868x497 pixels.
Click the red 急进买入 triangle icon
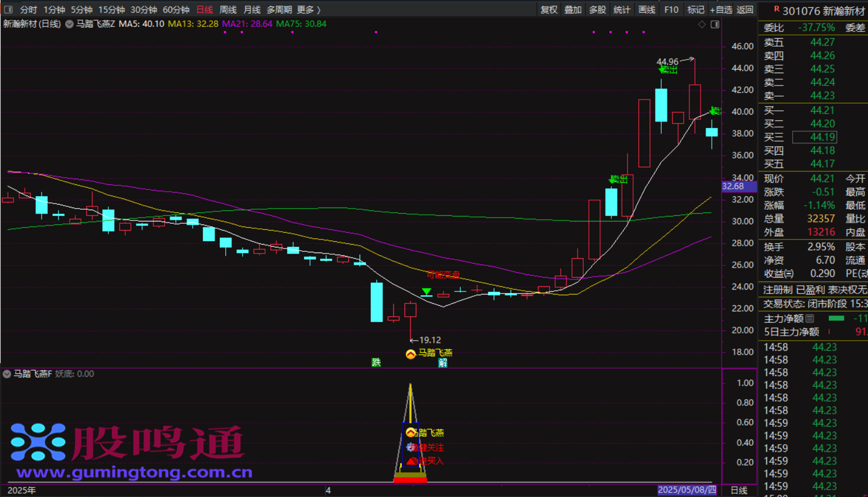click(x=411, y=461)
